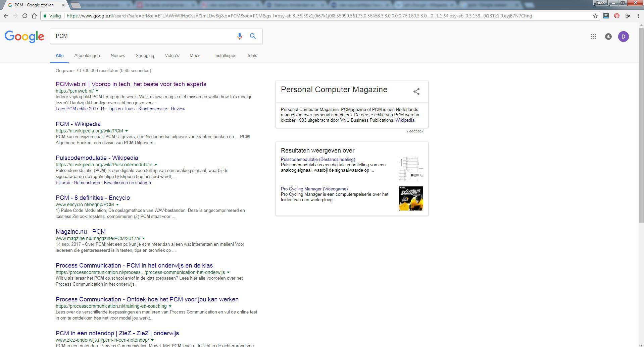This screenshot has height=347, width=644.
Task: Open the gray spheres extension icon
Action: [628, 16]
